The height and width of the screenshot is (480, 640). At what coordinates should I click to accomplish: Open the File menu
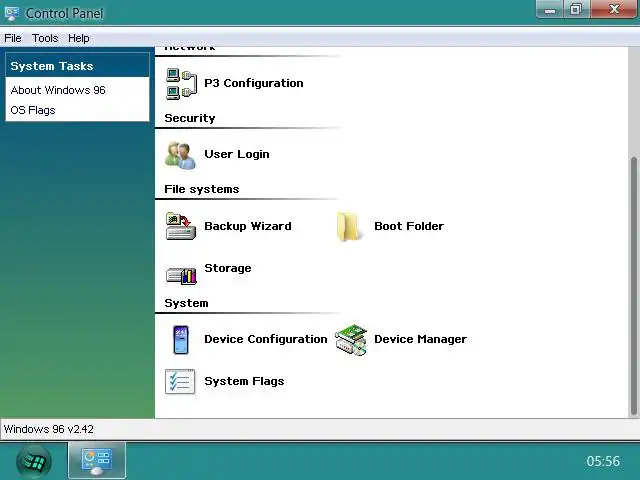13,38
